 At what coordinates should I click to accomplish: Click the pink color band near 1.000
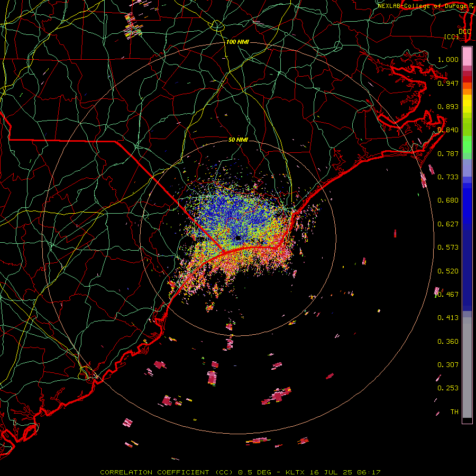pos(467,57)
